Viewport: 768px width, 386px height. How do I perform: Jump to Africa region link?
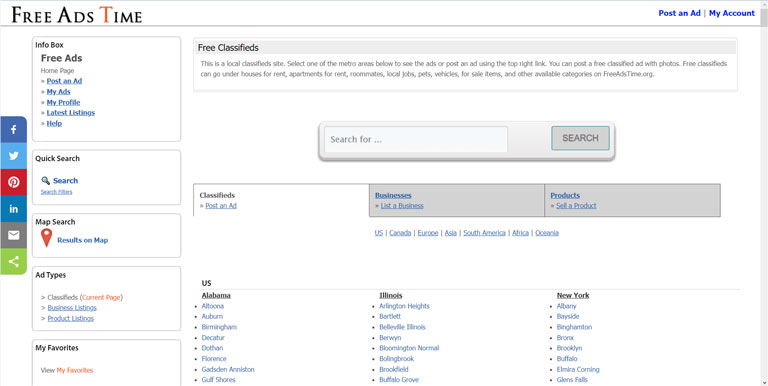coord(521,233)
